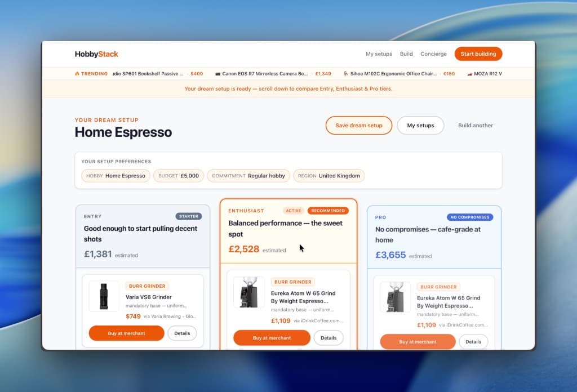The image size is (577, 392).
Task: Click the Recommended badge
Action: pos(328,211)
